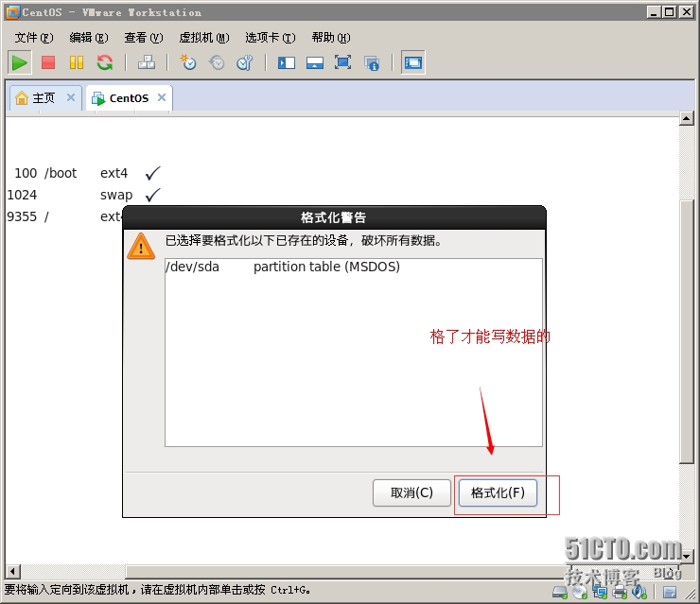Screen dimensions: 700x604
Task: Click the Unity mode toolbar icon
Action: [x=372, y=63]
